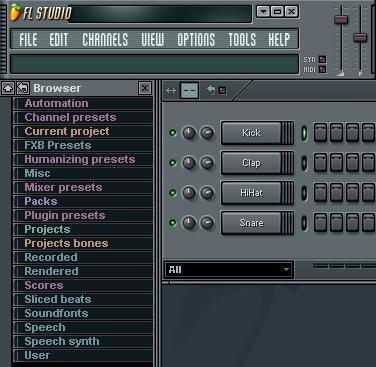This screenshot has height=367, width=376.
Task: Click the Kick channel pan knob
Action: pos(189,133)
